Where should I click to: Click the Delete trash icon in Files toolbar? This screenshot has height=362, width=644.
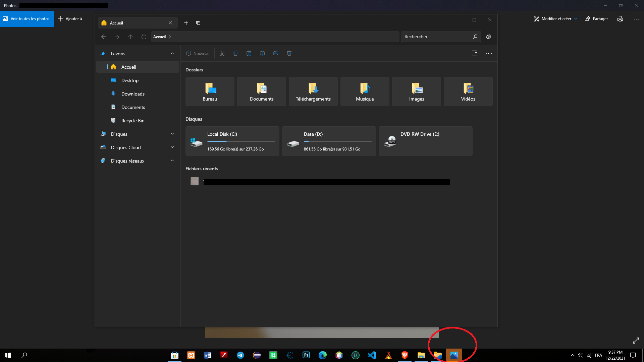[x=289, y=53]
